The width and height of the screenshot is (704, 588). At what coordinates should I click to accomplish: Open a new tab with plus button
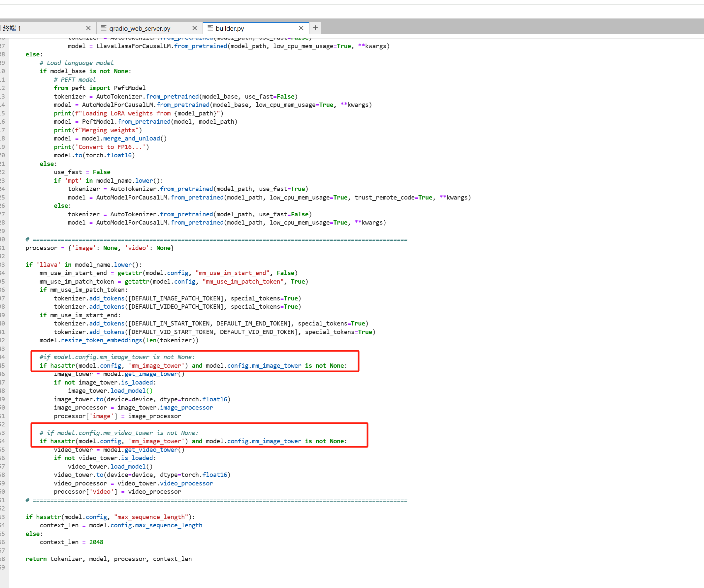[315, 28]
